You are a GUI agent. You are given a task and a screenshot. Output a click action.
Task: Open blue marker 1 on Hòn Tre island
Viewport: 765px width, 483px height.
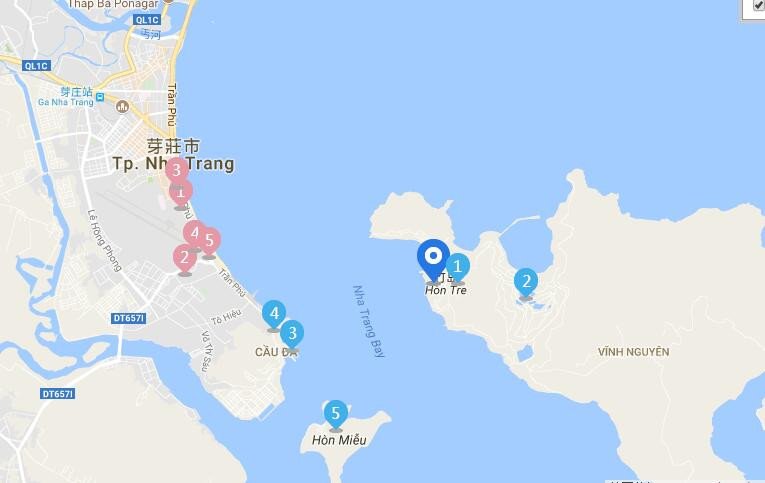[x=458, y=267]
